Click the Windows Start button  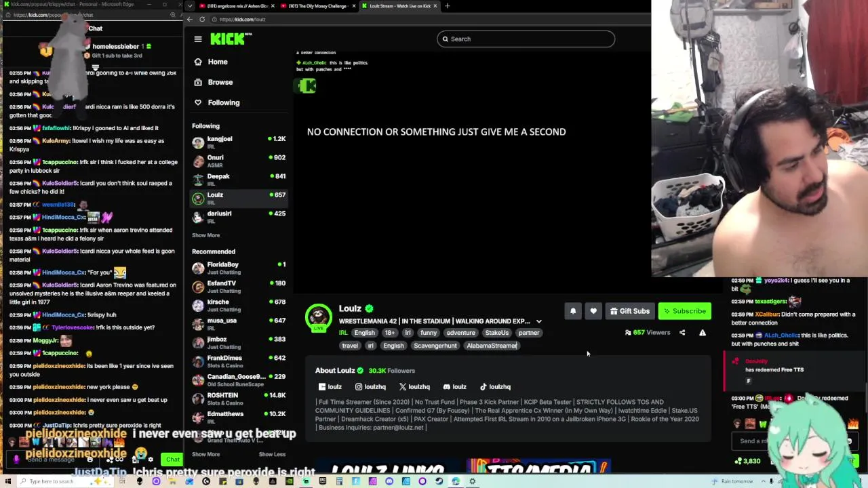tap(9, 481)
